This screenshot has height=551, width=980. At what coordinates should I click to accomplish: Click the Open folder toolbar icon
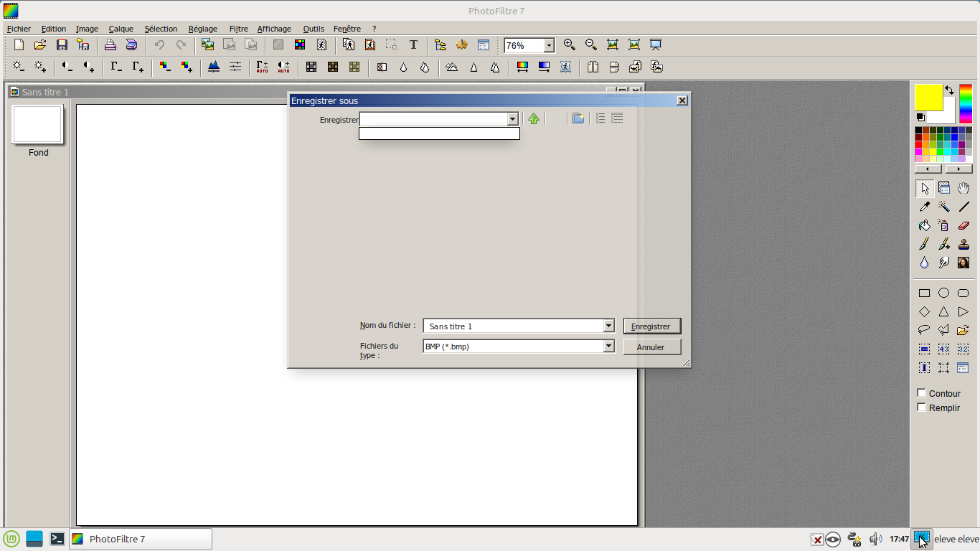pyautogui.click(x=40, y=44)
